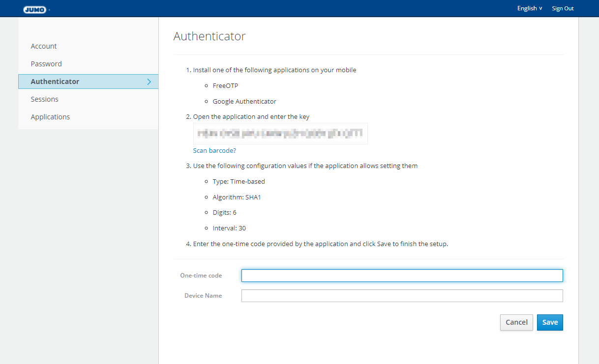Open the English language dropdown

click(529, 8)
